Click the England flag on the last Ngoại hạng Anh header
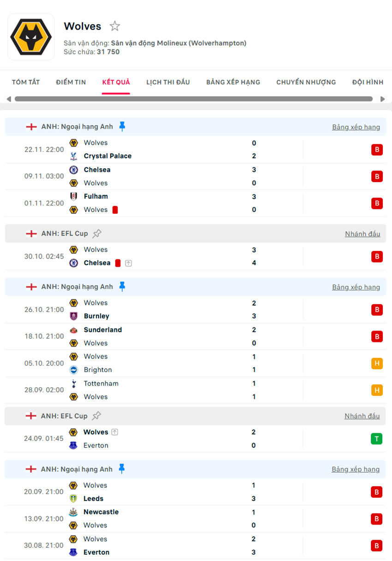Viewport: 392px width, 561px height. pyautogui.click(x=31, y=469)
